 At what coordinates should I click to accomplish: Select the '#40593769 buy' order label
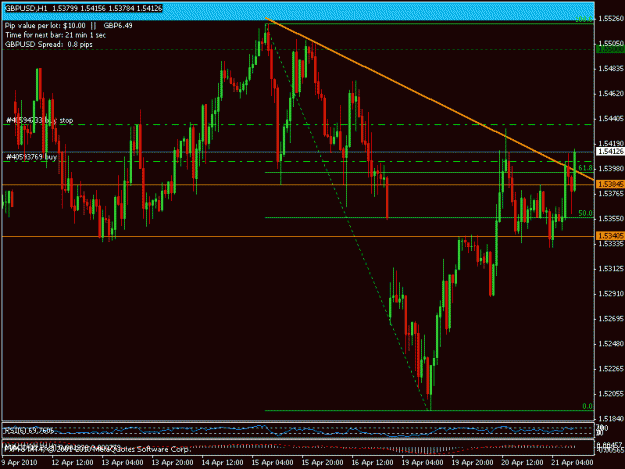[31, 157]
